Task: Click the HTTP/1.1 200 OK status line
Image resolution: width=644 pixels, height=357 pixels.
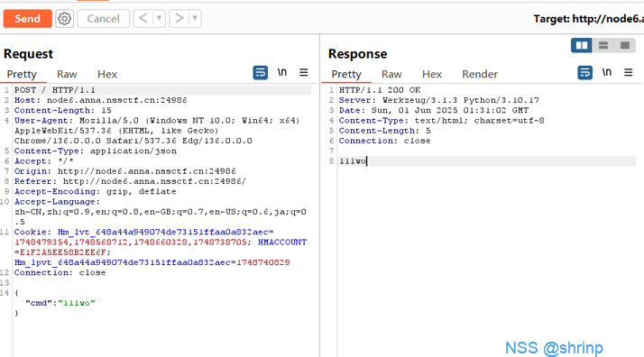Action: 380,90
